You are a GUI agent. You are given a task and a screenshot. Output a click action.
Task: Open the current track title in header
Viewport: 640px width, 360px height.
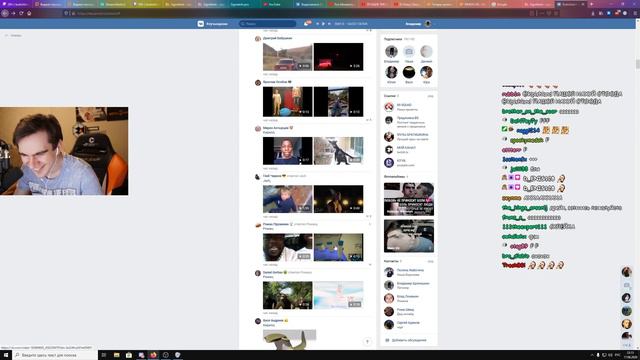click(351, 24)
